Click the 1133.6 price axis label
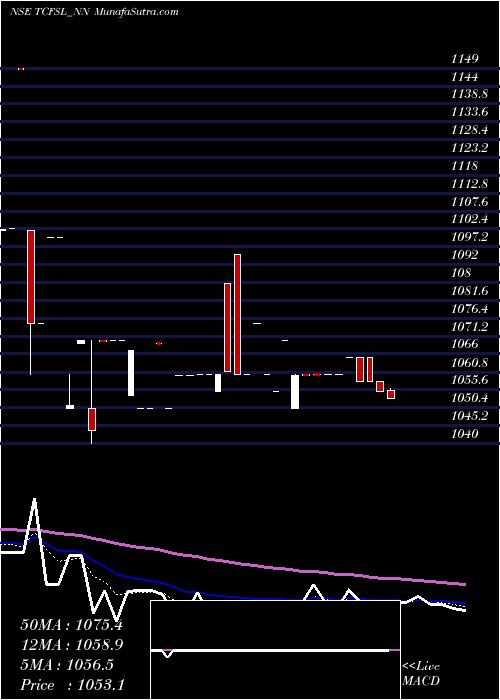500x700 pixels. coord(469,112)
